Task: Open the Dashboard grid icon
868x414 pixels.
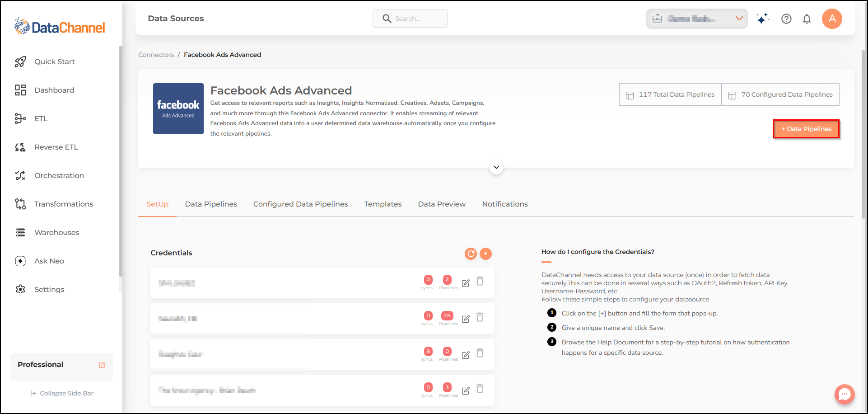Action: coord(20,90)
